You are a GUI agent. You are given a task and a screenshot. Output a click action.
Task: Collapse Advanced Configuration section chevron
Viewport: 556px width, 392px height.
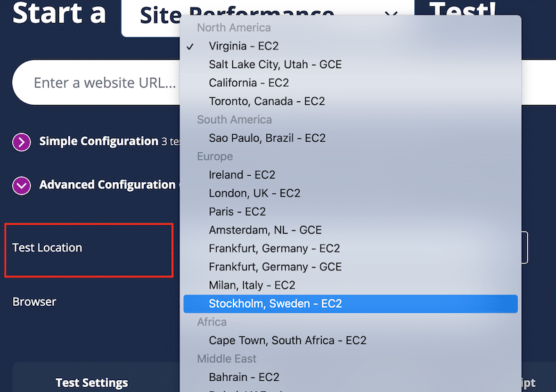click(22, 186)
